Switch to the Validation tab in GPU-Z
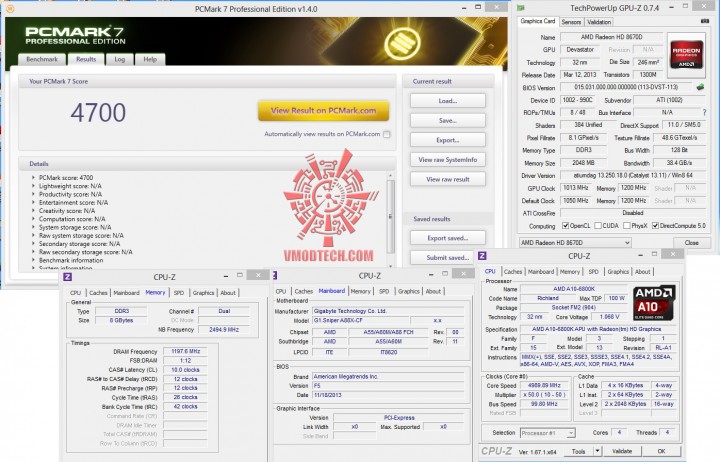Image resolution: width=720 pixels, height=462 pixels. [x=599, y=22]
